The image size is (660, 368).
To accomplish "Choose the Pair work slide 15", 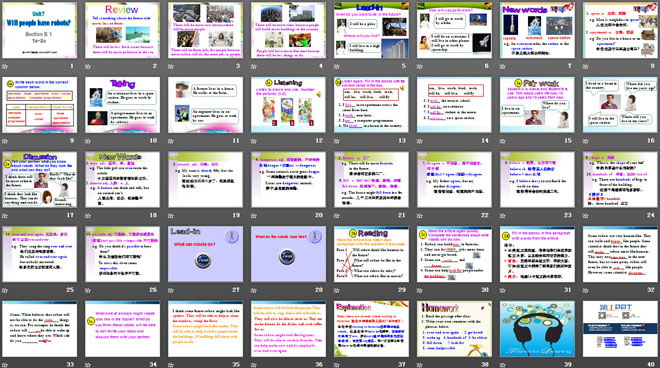I will (537, 105).
